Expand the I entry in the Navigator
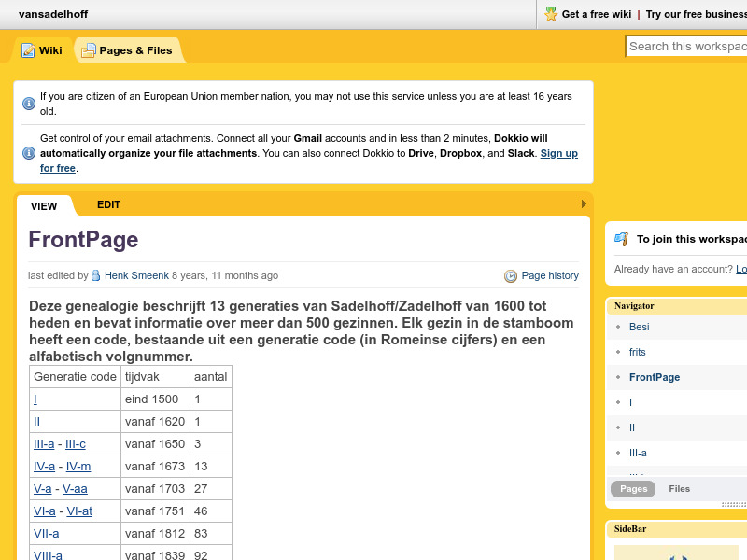This screenshot has height=560, width=747. (617, 402)
